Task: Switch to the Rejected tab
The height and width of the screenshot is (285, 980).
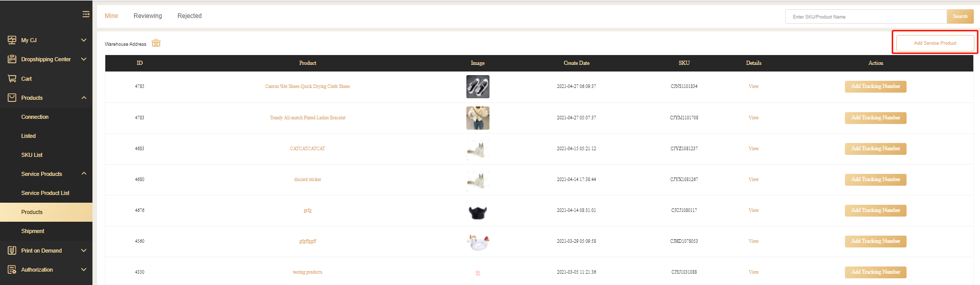Action: point(190,16)
